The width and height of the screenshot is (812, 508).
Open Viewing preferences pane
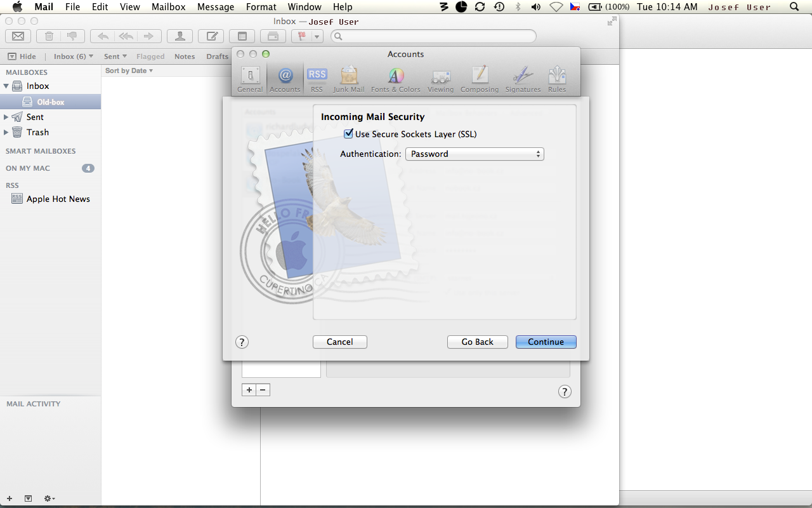click(441, 79)
